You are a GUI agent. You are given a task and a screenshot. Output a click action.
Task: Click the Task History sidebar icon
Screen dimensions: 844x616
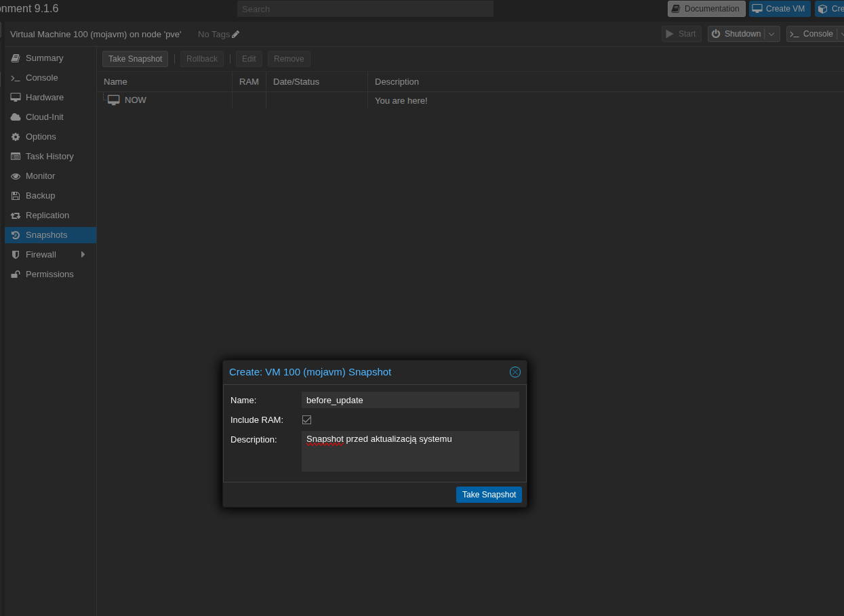(15, 156)
